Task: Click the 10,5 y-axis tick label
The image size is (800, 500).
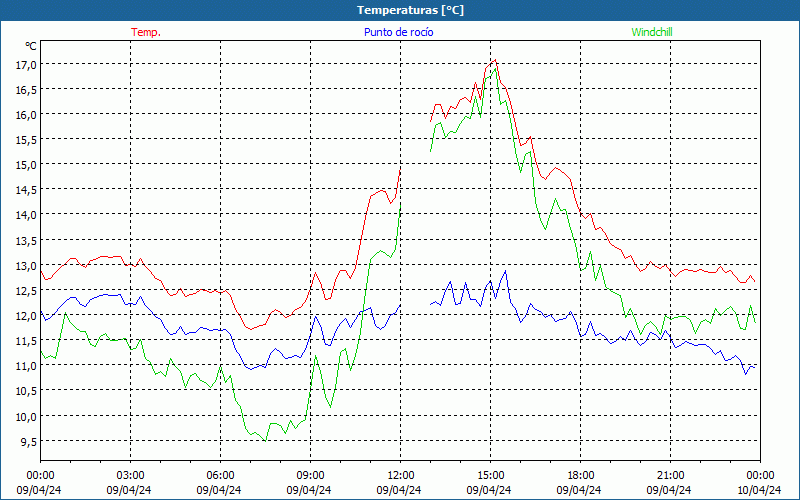Action: click(25, 391)
